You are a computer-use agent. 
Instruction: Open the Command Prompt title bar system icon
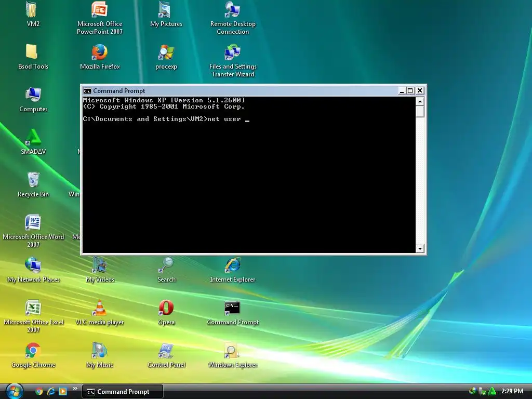point(87,90)
